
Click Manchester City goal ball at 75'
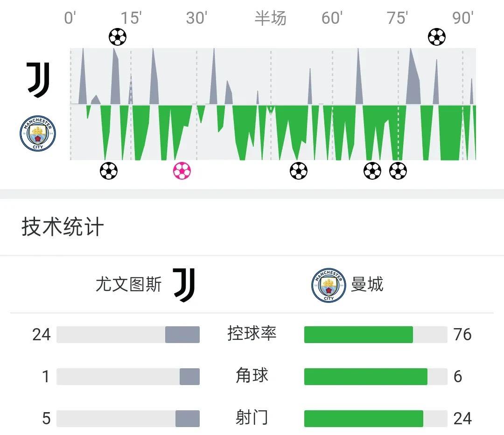click(398, 171)
